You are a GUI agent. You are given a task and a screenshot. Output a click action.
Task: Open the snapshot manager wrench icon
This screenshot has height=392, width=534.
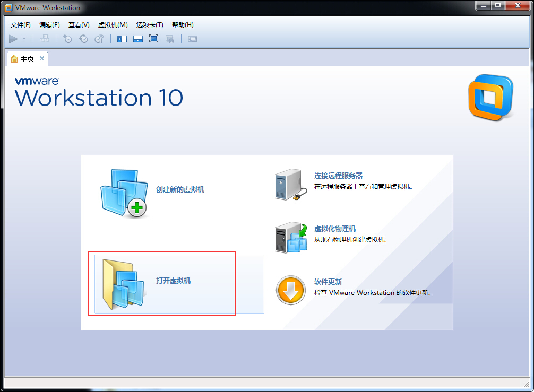(x=99, y=39)
